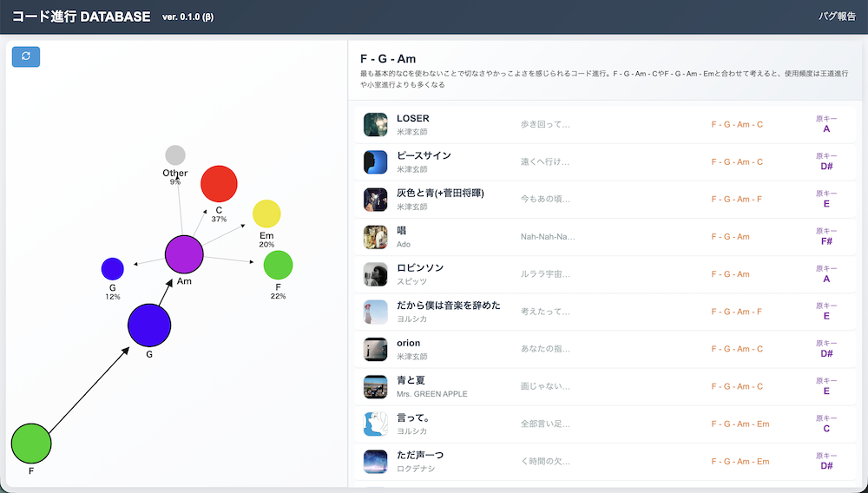The width and height of the screenshot is (868, 493).
Task: Click the artist name スピッツ
Action: pyautogui.click(x=411, y=281)
